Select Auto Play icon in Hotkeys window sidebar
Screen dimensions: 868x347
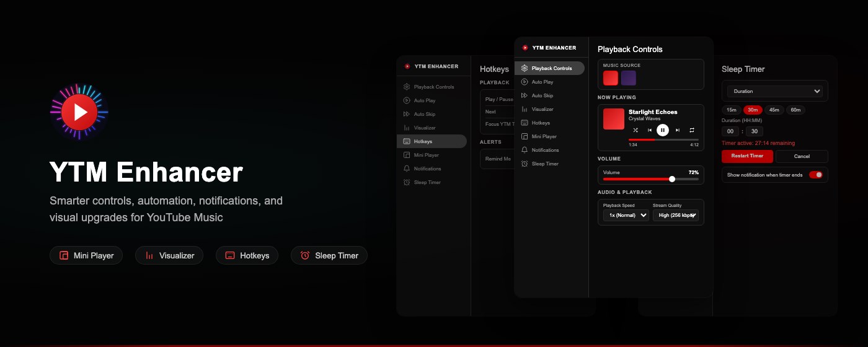pyautogui.click(x=407, y=100)
